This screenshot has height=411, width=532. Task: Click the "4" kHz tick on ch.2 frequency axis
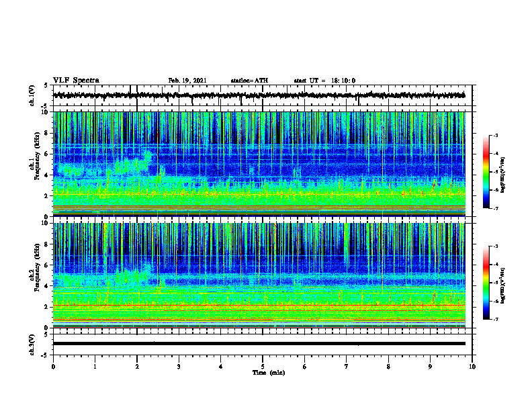[47, 286]
